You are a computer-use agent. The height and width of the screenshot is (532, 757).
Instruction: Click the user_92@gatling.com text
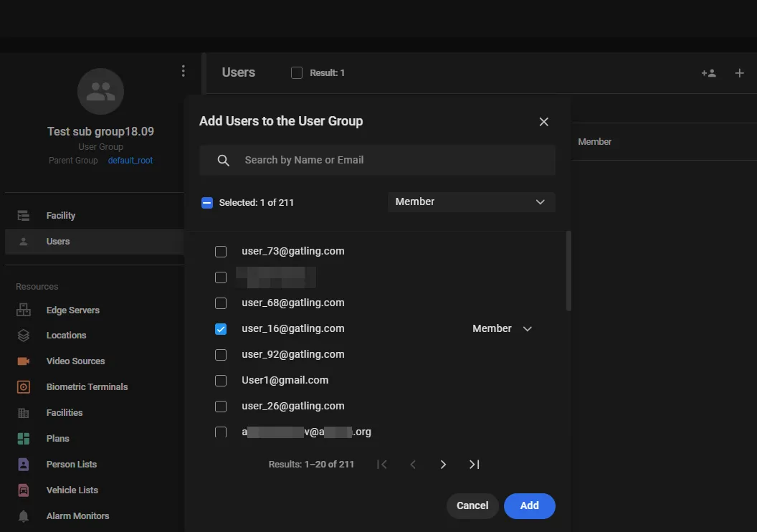pyautogui.click(x=293, y=354)
